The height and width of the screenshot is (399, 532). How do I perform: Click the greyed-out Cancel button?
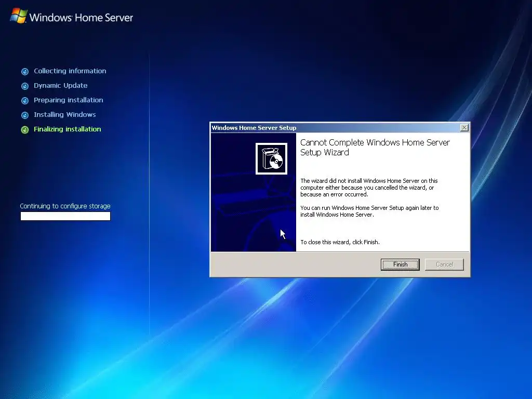(444, 264)
